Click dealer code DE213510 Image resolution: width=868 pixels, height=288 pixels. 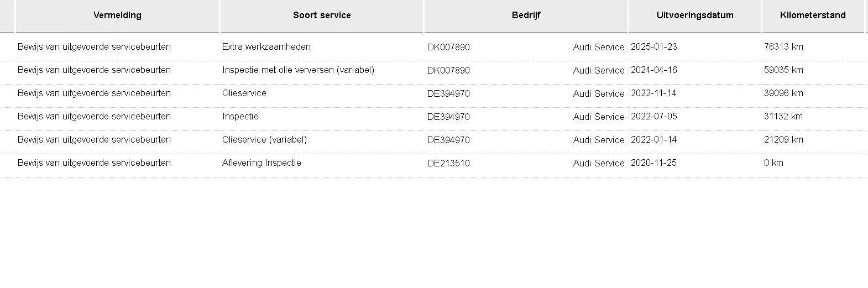(x=448, y=164)
